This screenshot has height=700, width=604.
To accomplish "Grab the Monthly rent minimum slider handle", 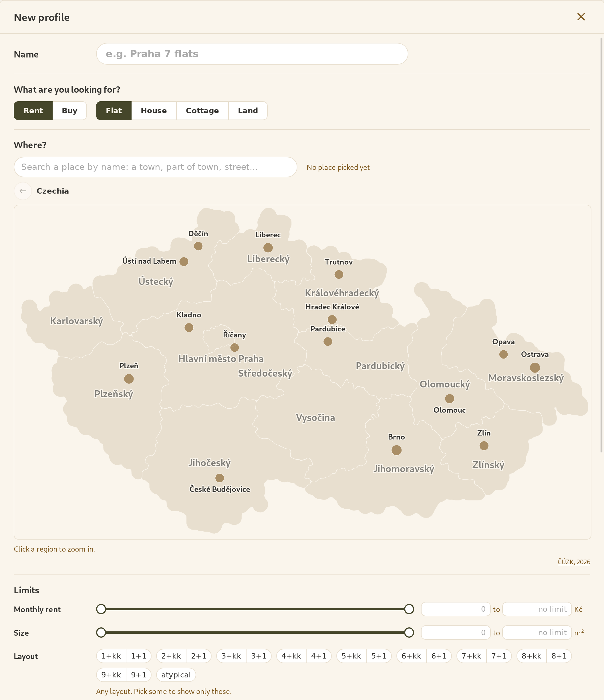I will (x=101, y=609).
